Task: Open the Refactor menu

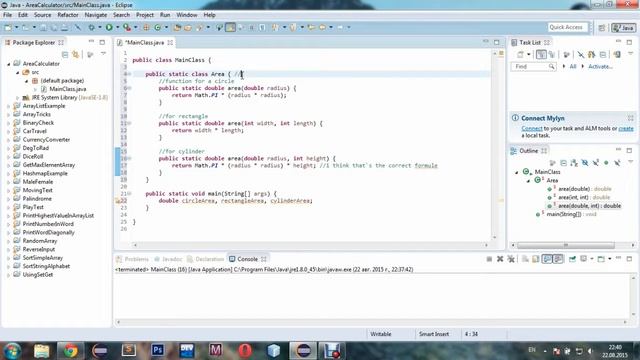Action: (68, 15)
